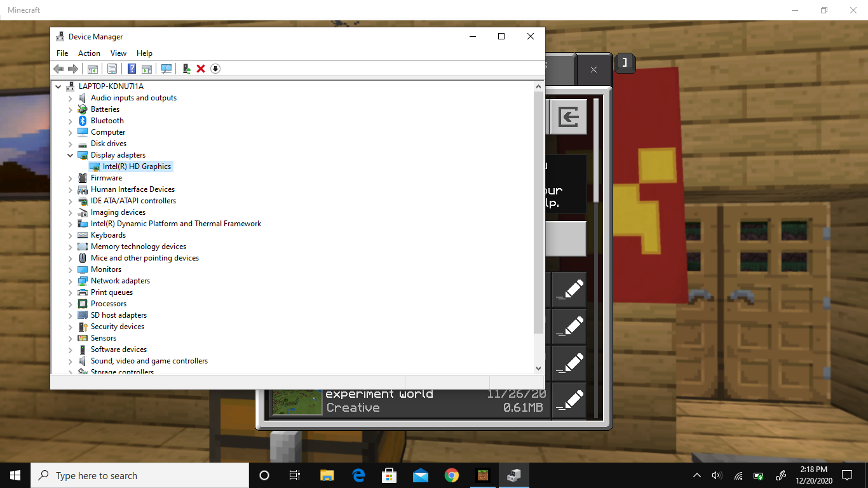
Task: Select the "Firmware" tree row
Action: click(x=106, y=178)
